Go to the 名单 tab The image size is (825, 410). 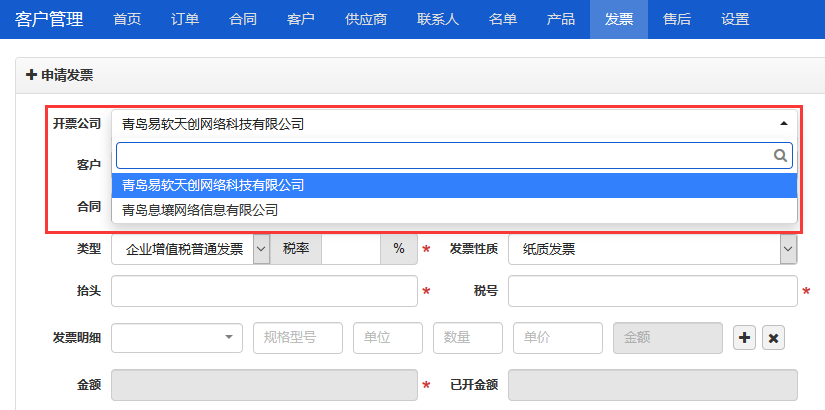pyautogui.click(x=503, y=19)
